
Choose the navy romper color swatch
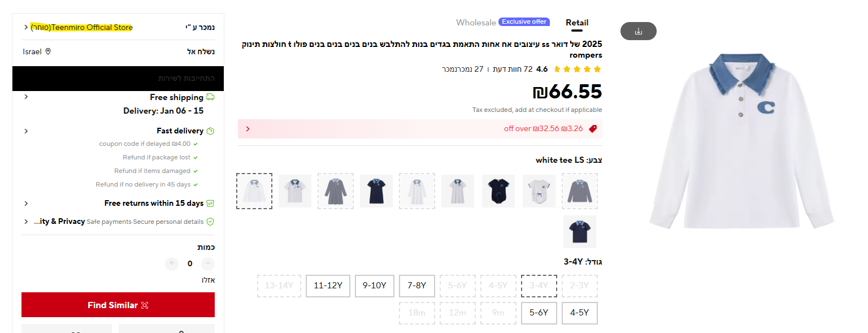[x=498, y=191]
